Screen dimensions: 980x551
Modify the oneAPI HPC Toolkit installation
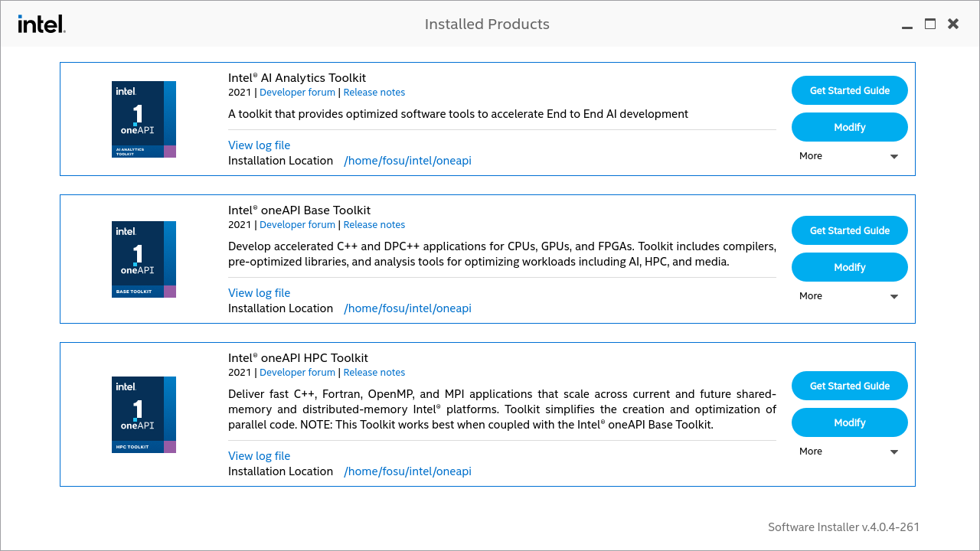[849, 422]
